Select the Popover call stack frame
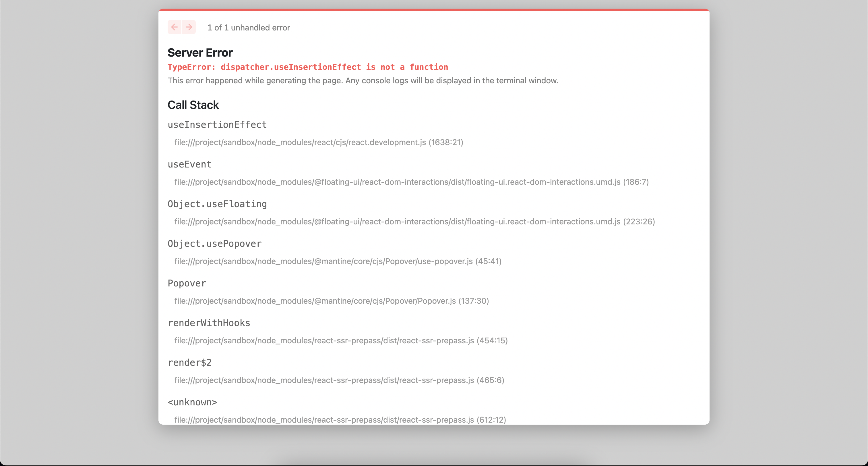The width and height of the screenshot is (868, 466). 187,283
